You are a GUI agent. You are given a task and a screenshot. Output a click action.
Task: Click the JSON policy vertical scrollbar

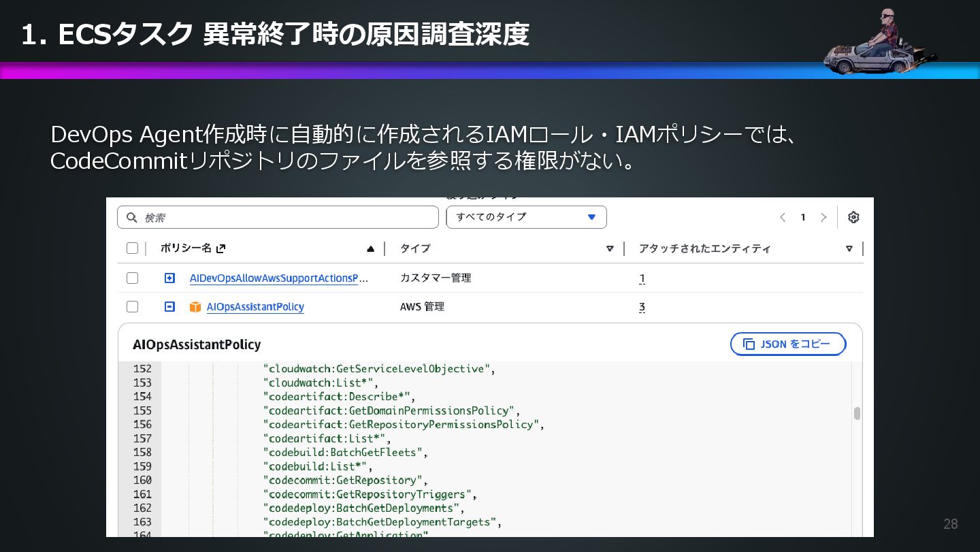[857, 413]
